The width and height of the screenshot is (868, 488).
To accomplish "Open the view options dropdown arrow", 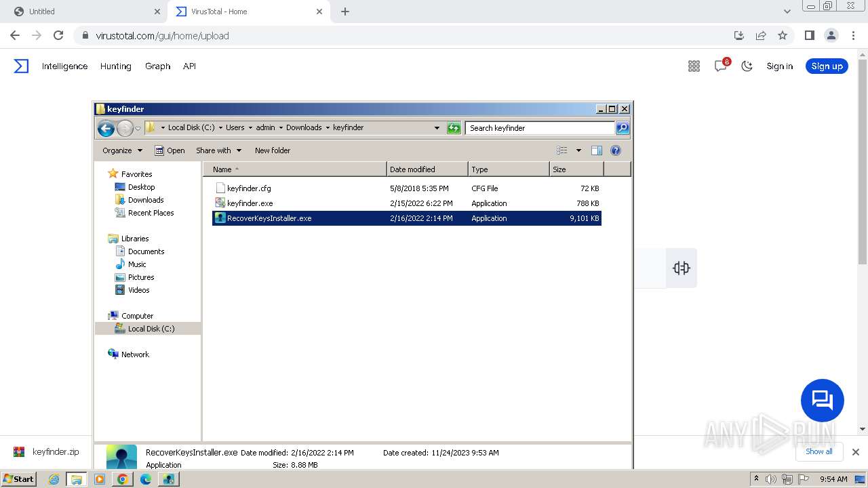I will (578, 150).
